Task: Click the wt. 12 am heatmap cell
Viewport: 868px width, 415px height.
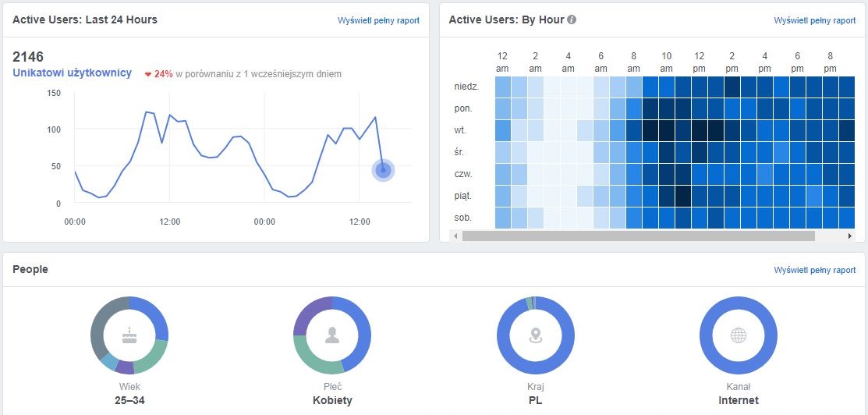Action: [503, 131]
